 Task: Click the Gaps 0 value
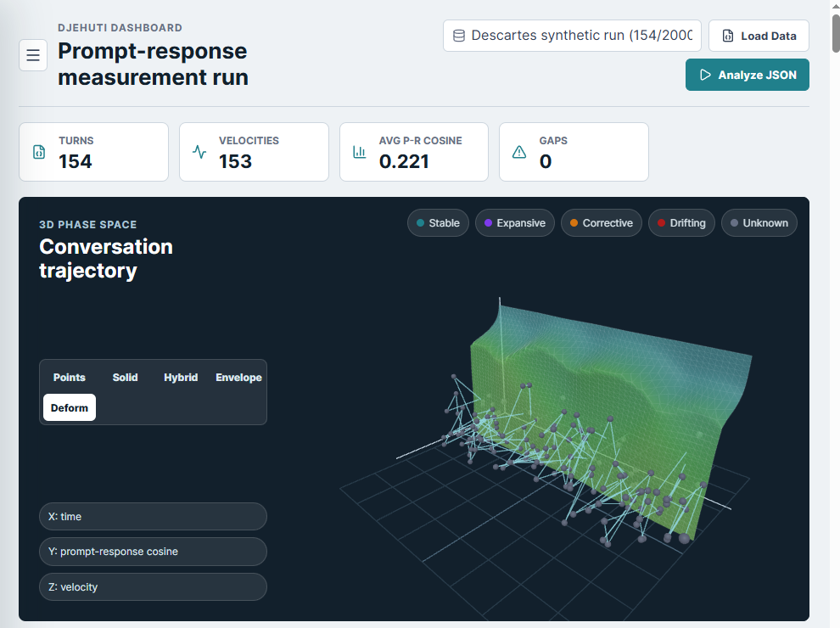[546, 161]
